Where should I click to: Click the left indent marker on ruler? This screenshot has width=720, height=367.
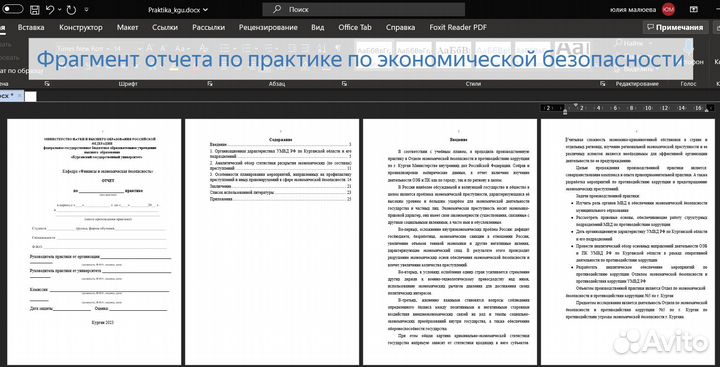(x=565, y=111)
